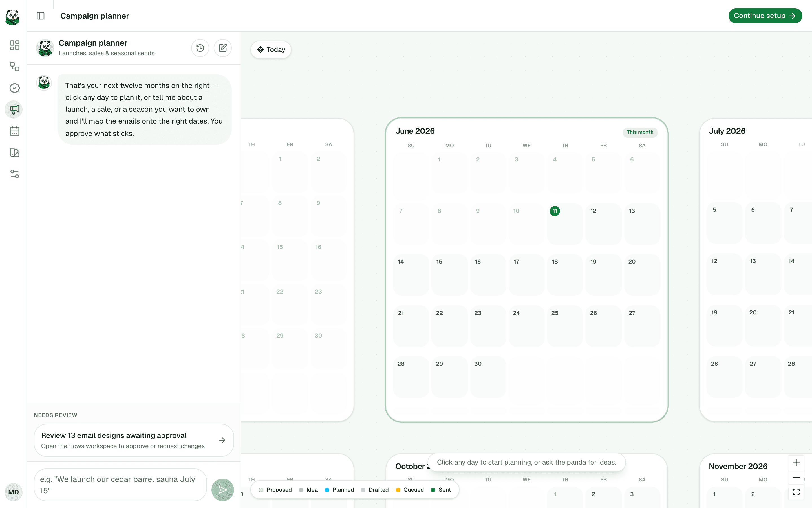Select the megaphone campaigns icon

point(14,110)
